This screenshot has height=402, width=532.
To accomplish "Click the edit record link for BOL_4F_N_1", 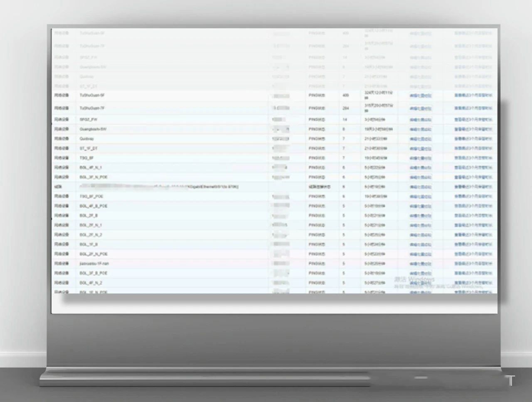I will pos(420,167).
